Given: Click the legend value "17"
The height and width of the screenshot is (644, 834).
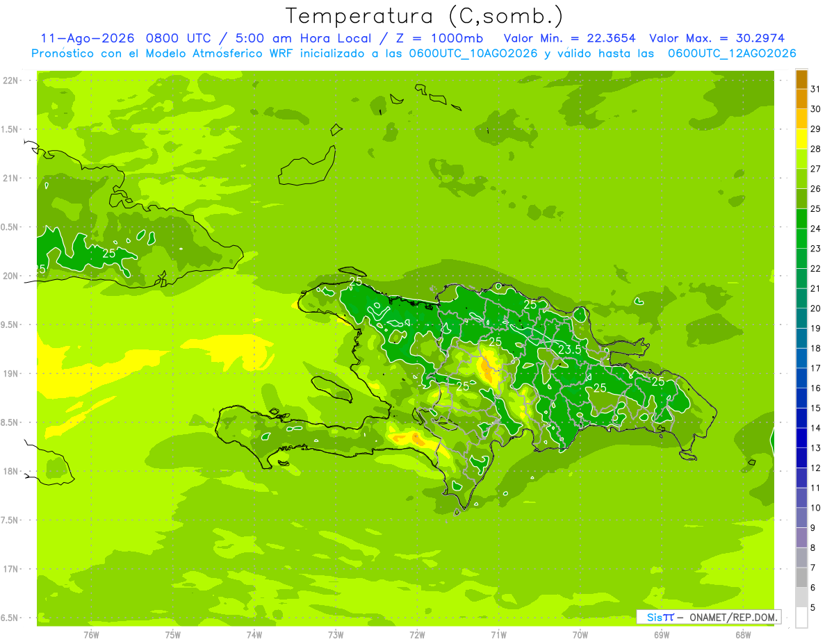Looking at the screenshot, I should [x=816, y=368].
